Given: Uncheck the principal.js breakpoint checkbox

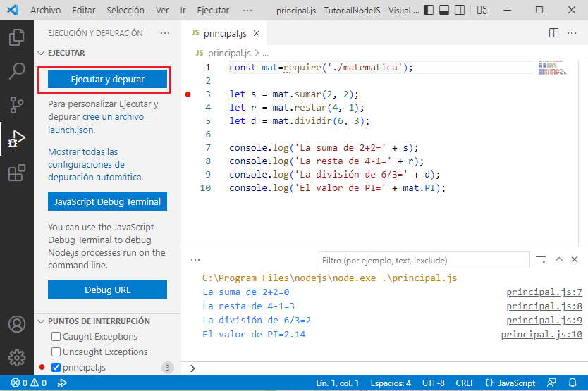Looking at the screenshot, I should [56, 367].
